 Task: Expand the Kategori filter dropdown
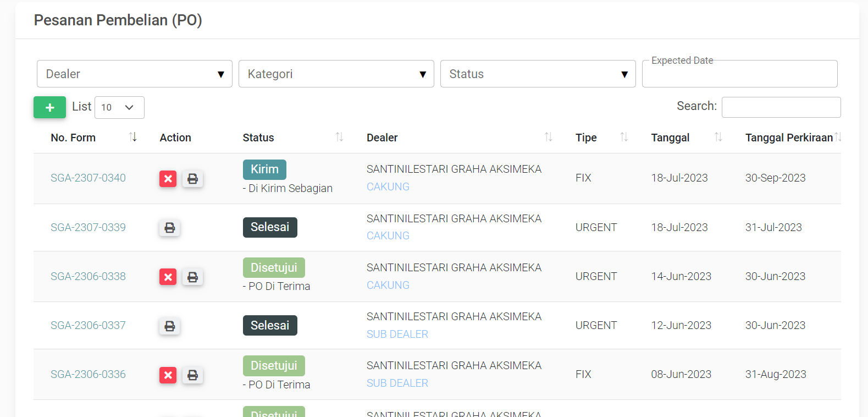pyautogui.click(x=336, y=74)
